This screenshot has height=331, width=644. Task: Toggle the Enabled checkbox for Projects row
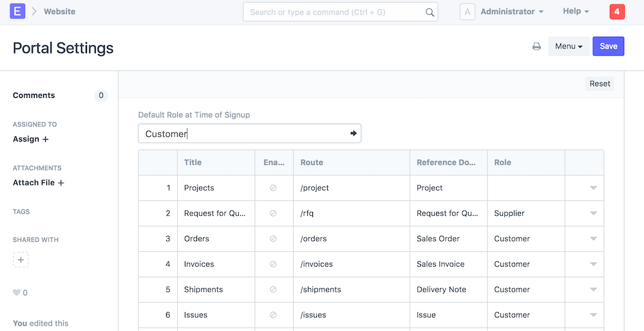(x=273, y=188)
